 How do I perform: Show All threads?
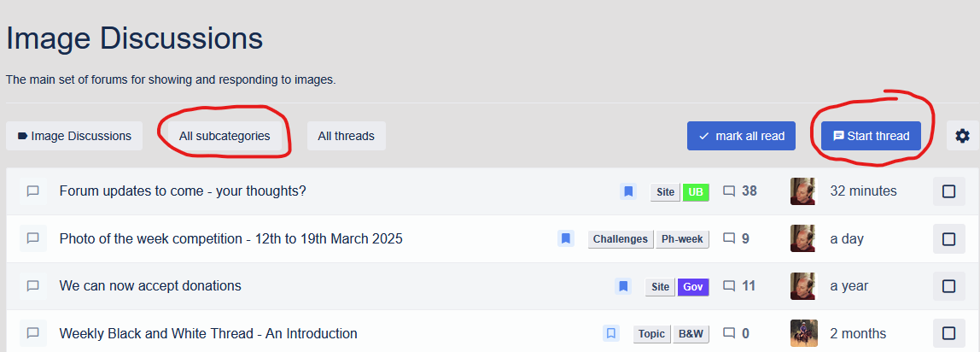click(346, 136)
